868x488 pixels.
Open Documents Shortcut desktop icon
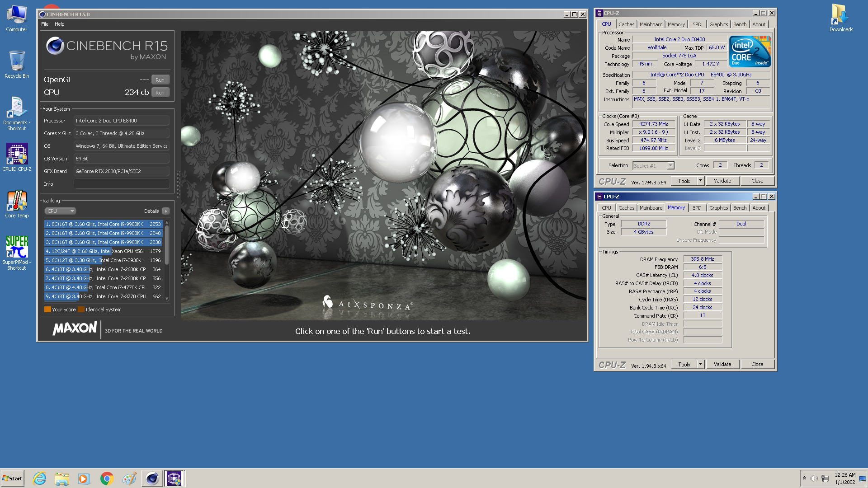[x=17, y=113]
